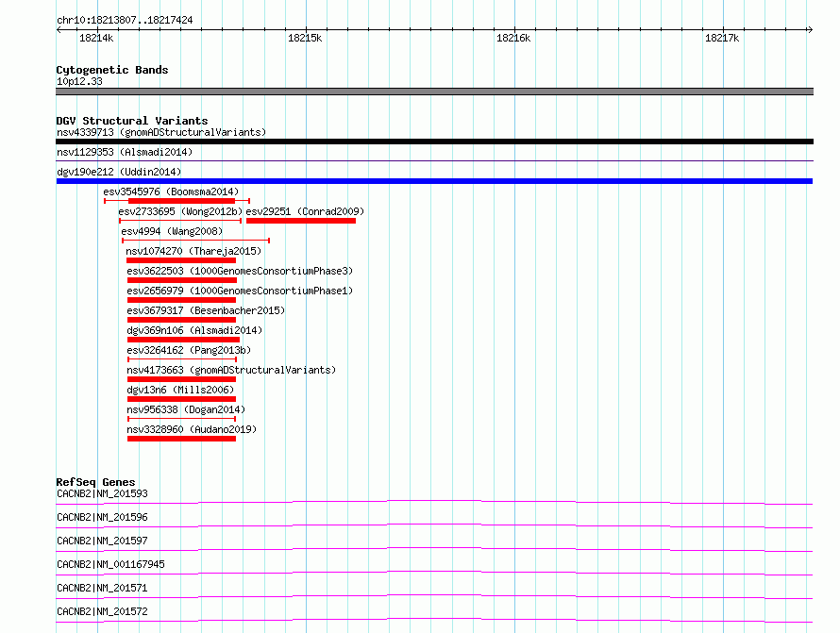Open esv2656979 1000GenomesConsortiumPhase1 variant
This screenshot has height=633, width=840.
240,291
